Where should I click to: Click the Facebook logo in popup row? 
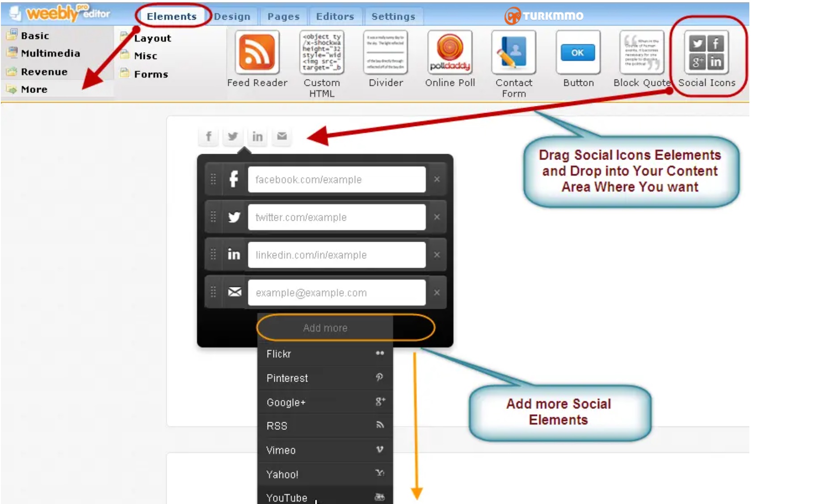pos(234,179)
